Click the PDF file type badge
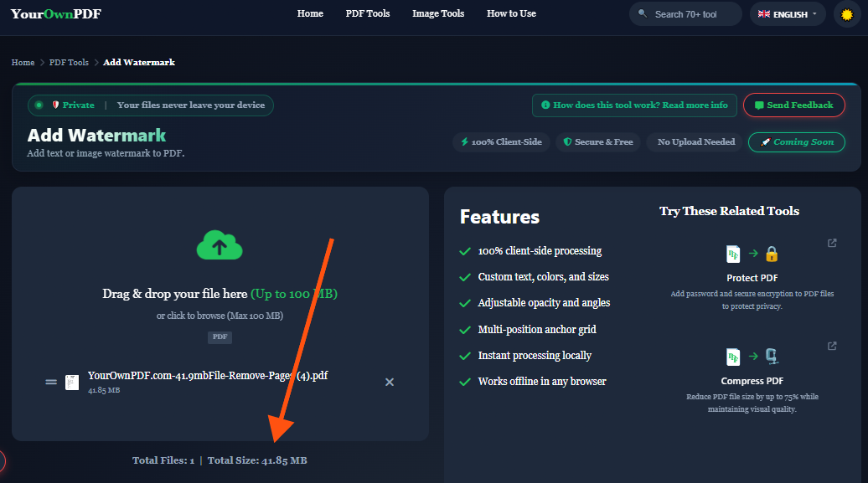The width and height of the screenshot is (868, 483). 220,337
